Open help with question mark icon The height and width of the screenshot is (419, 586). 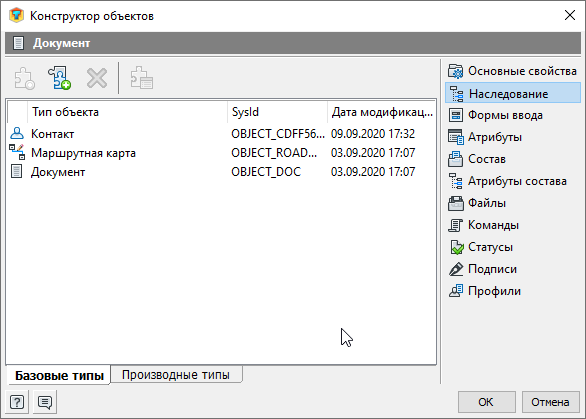(x=17, y=402)
